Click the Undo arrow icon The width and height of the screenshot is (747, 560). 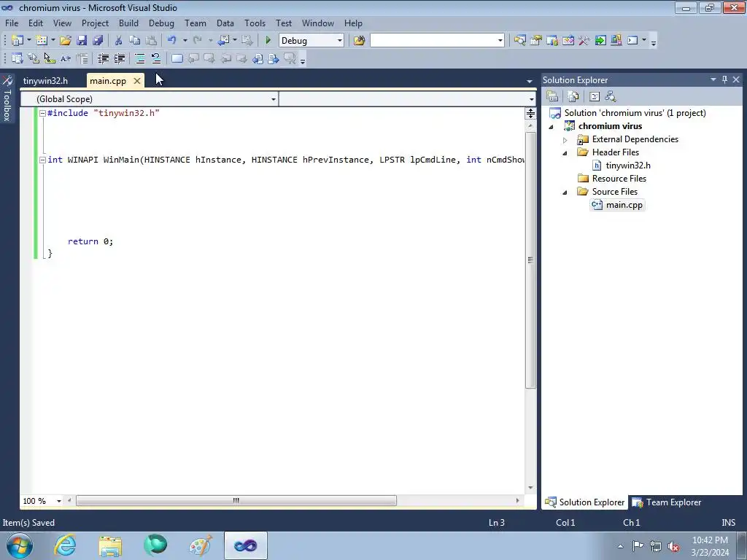click(172, 41)
